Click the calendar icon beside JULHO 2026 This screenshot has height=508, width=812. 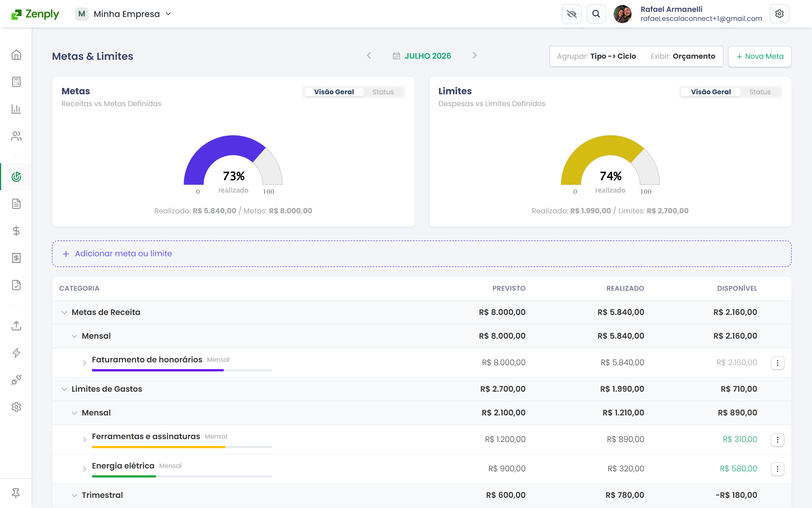396,56
